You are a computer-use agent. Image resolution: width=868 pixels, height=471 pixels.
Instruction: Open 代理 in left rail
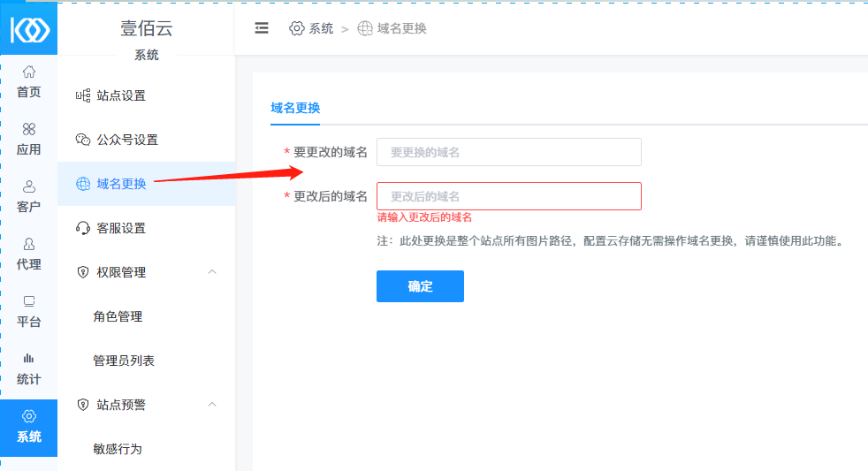coord(29,254)
